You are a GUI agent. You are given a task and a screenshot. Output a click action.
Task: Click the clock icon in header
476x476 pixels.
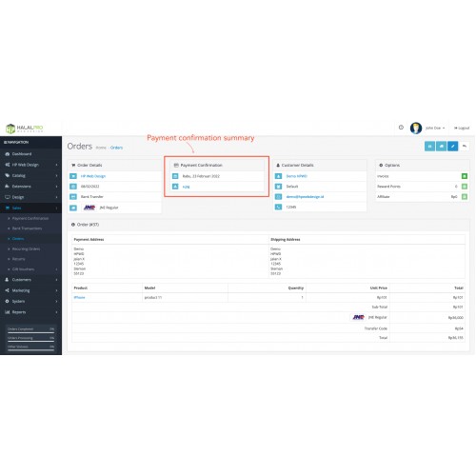point(401,128)
